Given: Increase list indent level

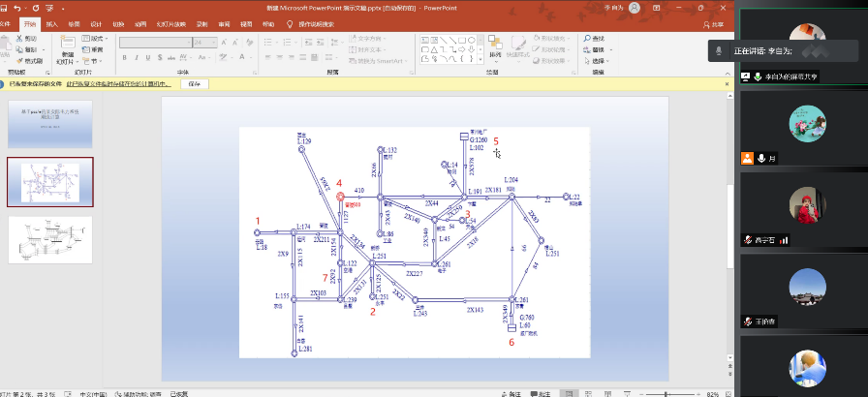Looking at the screenshot, I should point(320,42).
